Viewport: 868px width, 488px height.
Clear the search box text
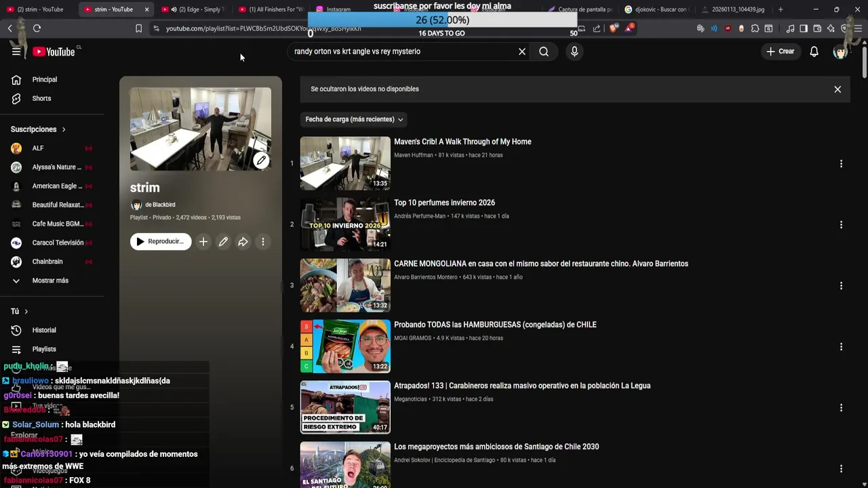coord(522,52)
